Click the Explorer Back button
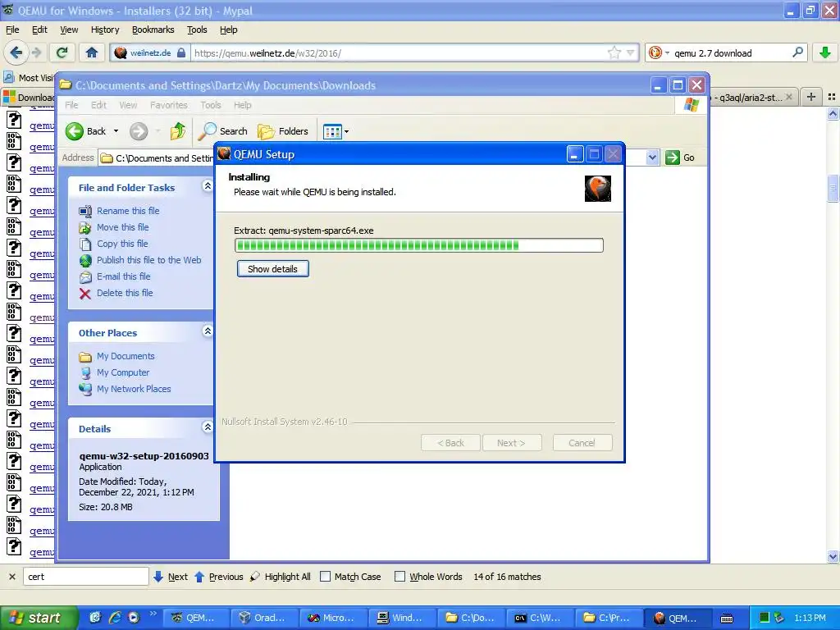Screen dimensions: 840x630 click(87, 131)
